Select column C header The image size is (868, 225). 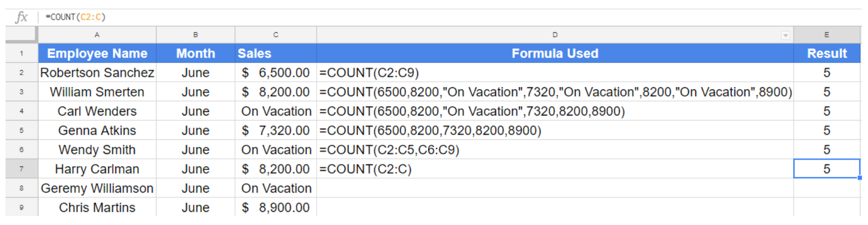coord(275,35)
